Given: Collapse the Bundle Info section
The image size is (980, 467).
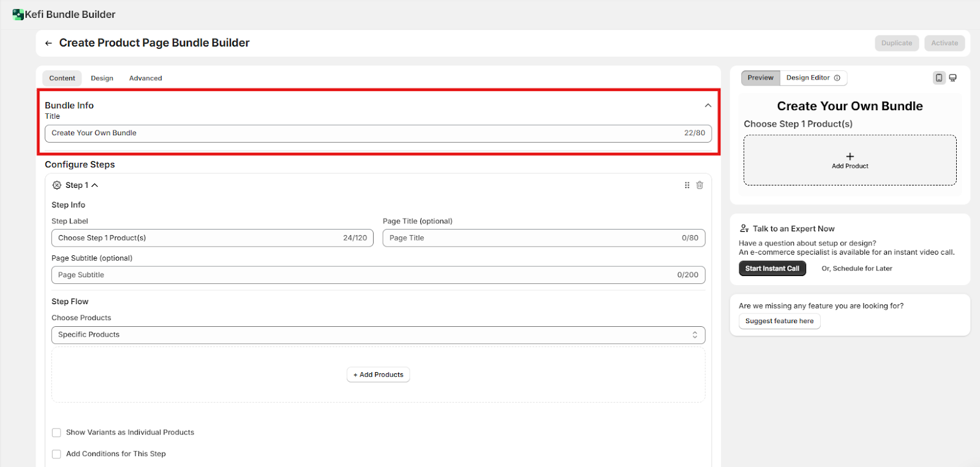Looking at the screenshot, I should coord(707,105).
